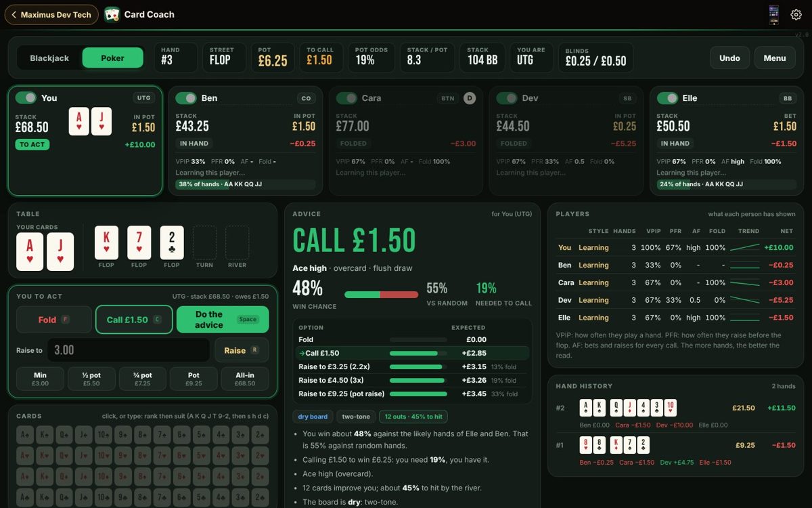Click the K♥ flop card on table
The height and width of the screenshot is (508, 812).
pos(106,242)
